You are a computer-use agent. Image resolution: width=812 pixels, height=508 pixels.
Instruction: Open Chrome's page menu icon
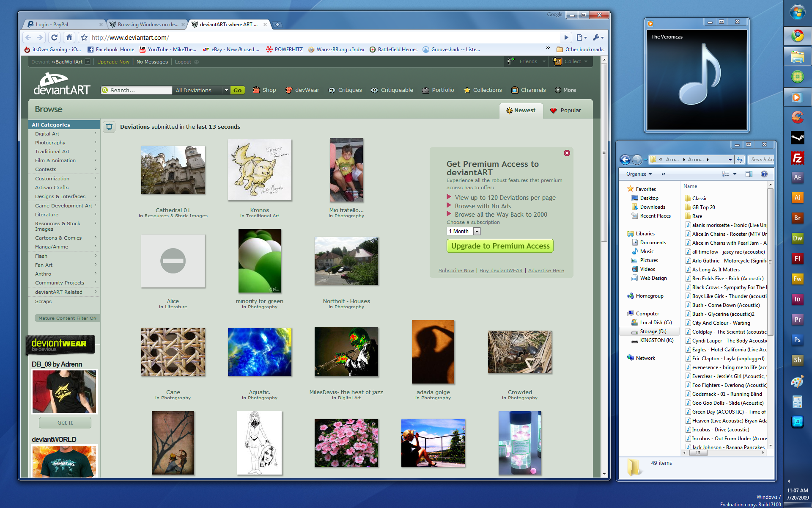(x=582, y=38)
